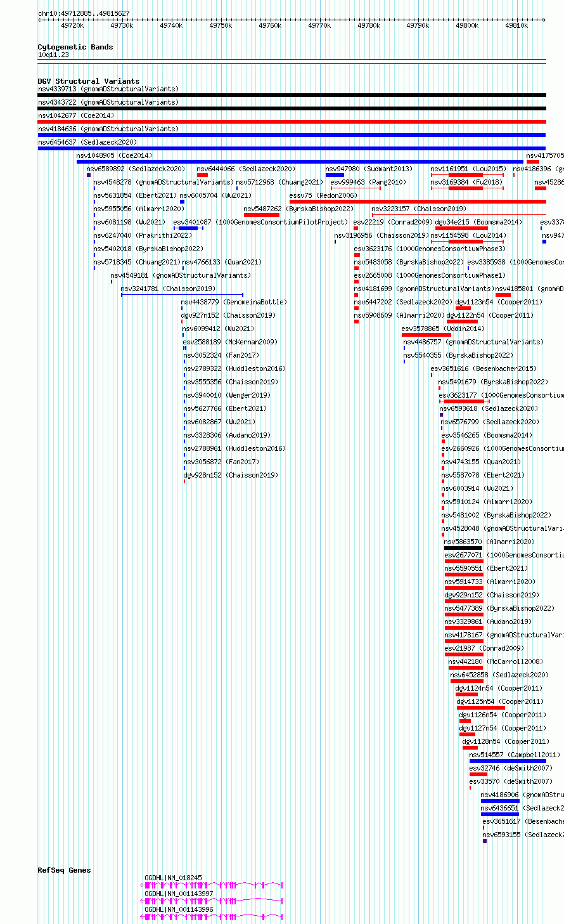Click the nsv1048905 (Coe2014) variant label

point(115,155)
